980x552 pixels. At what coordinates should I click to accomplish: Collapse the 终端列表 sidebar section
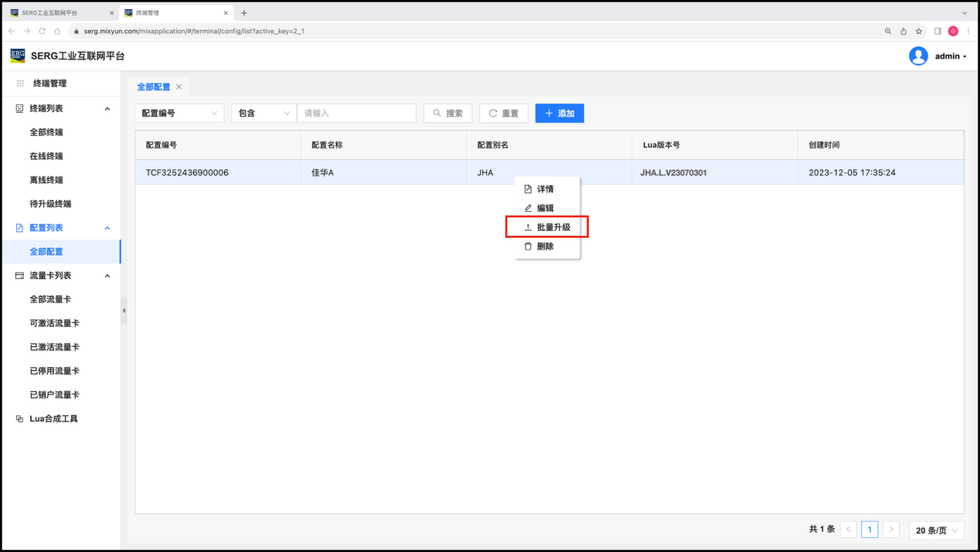pos(107,109)
